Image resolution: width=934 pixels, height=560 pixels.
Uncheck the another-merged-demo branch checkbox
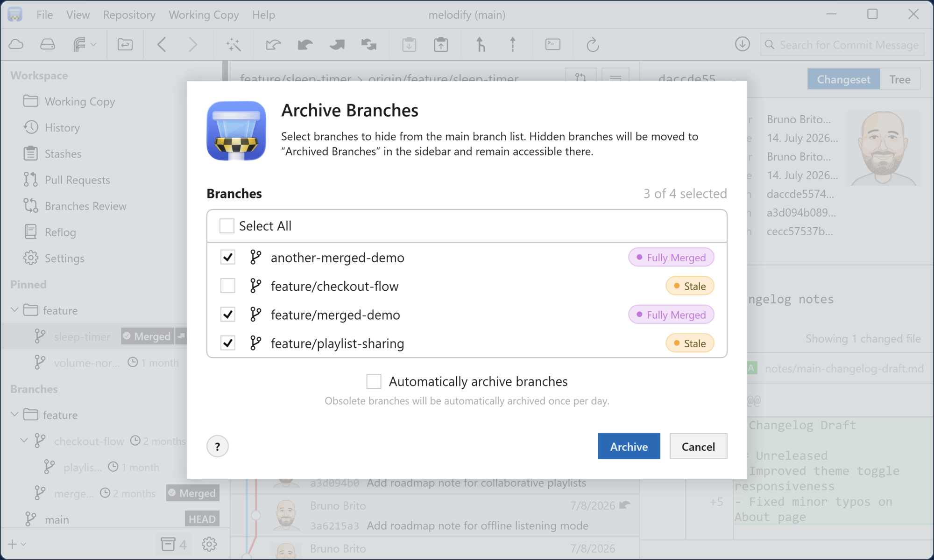point(228,257)
